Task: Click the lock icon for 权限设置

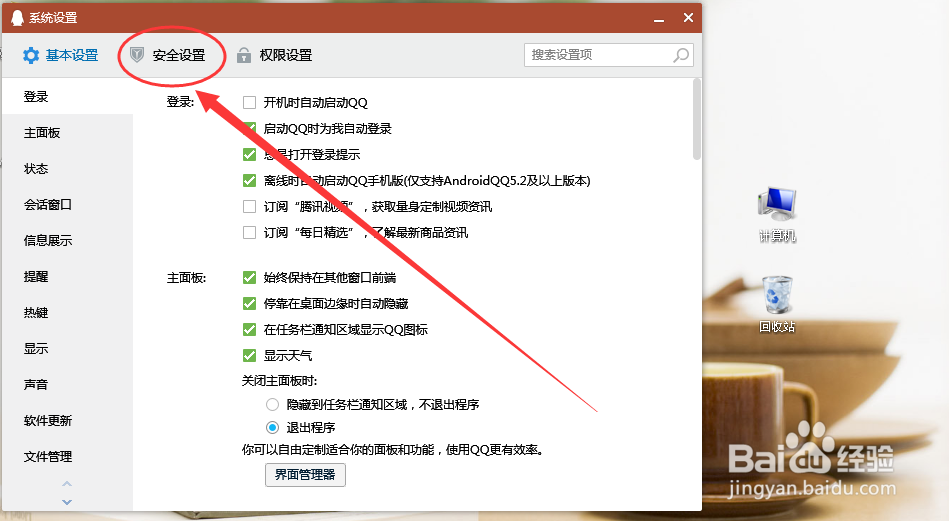Action: click(243, 55)
